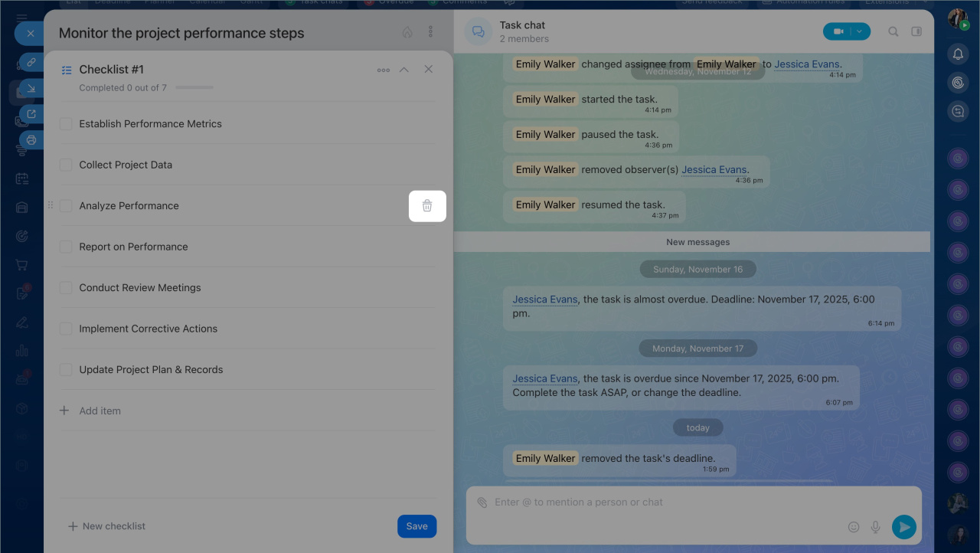Open the task's vertical dots menu
980x553 pixels.
[430, 32]
